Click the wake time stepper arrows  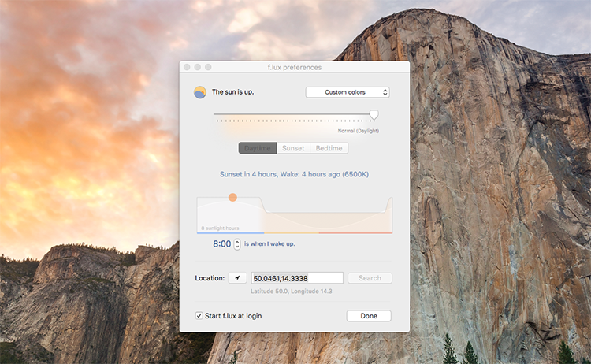point(237,244)
